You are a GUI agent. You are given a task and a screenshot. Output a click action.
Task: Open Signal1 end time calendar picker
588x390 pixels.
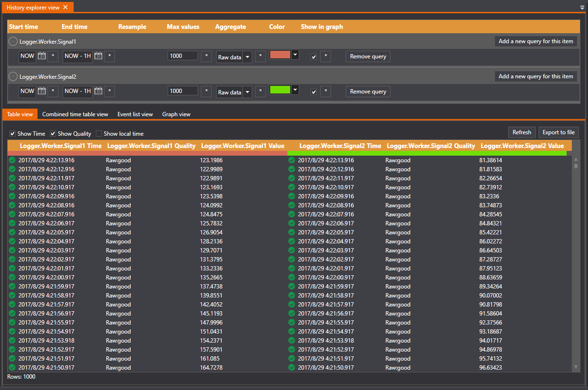98,56
